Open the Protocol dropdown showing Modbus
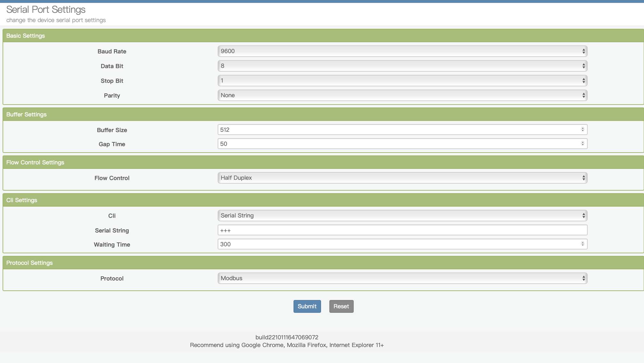Image resolution: width=644 pixels, height=363 pixels. 402,278
